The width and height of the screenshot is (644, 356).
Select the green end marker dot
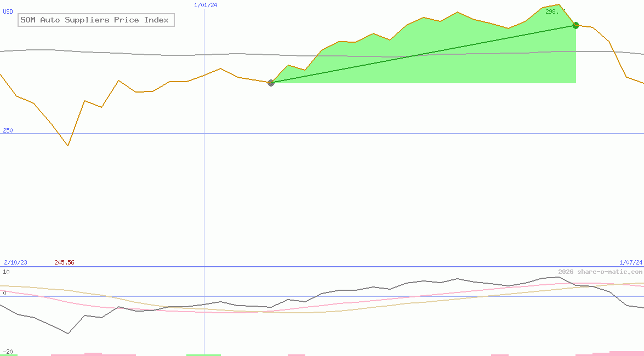pos(575,25)
